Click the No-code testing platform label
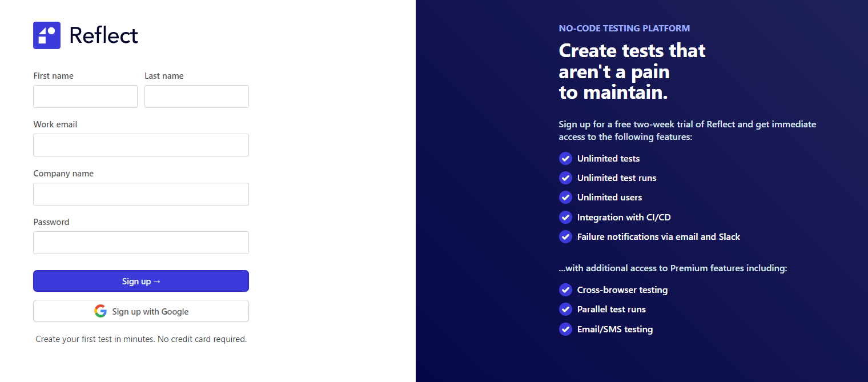The height and width of the screenshot is (382, 868). click(x=624, y=28)
